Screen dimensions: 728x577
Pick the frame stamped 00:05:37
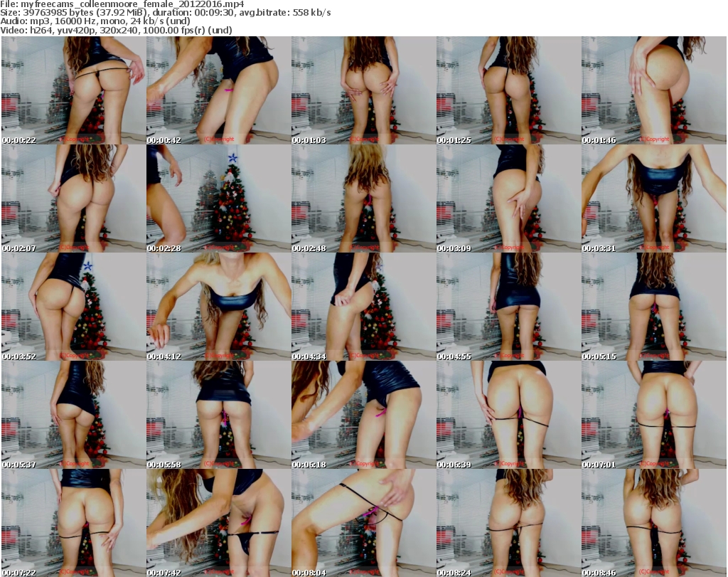pyautogui.click(x=73, y=415)
